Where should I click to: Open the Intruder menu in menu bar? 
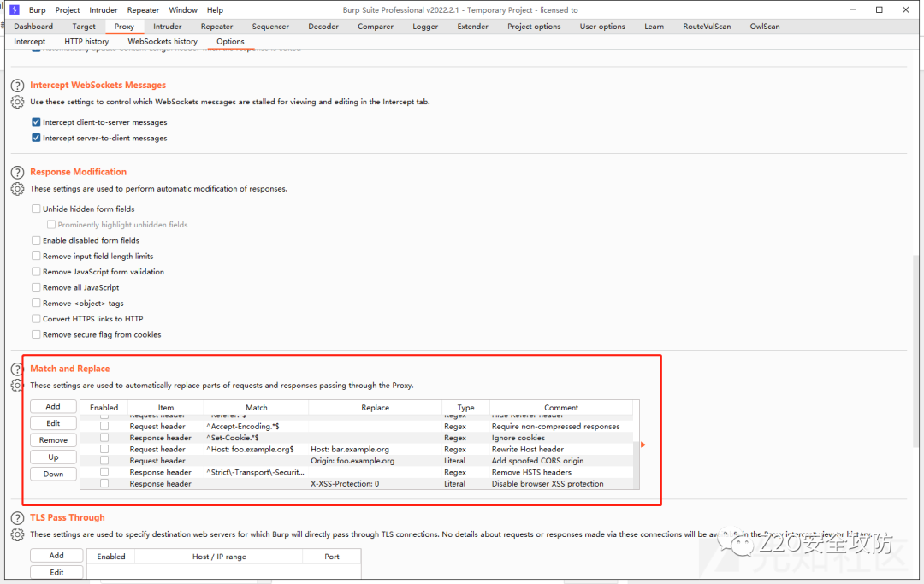click(x=104, y=10)
